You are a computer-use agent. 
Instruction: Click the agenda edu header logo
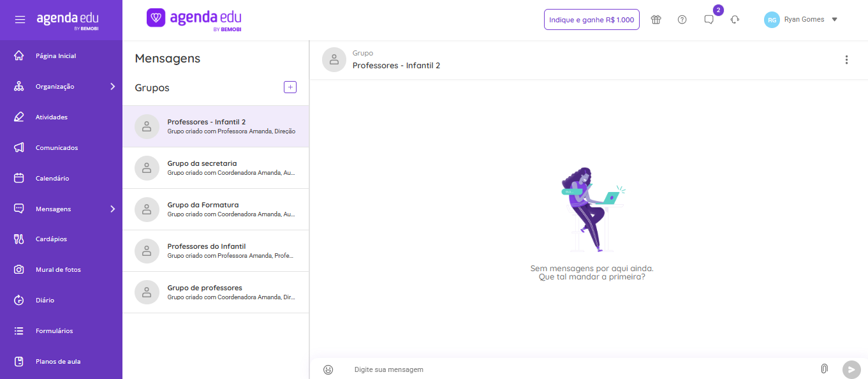coord(194,19)
